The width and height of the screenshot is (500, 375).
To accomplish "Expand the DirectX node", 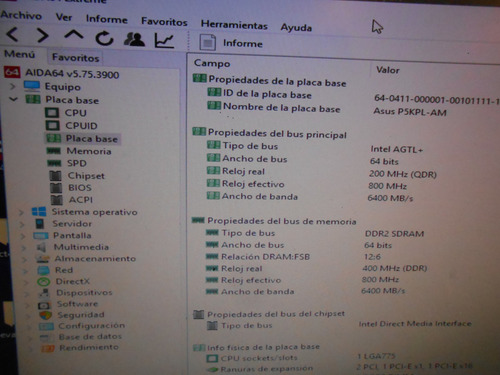I will pyautogui.click(x=26, y=283).
